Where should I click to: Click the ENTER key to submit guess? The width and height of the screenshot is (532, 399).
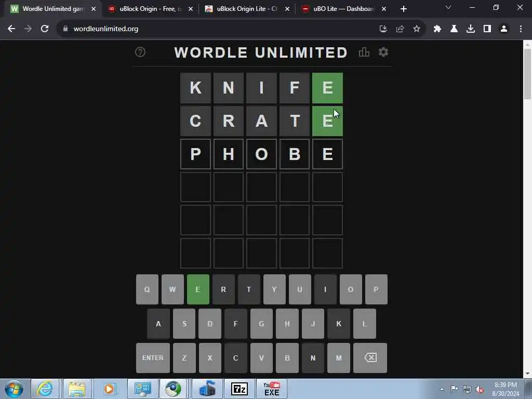click(153, 357)
